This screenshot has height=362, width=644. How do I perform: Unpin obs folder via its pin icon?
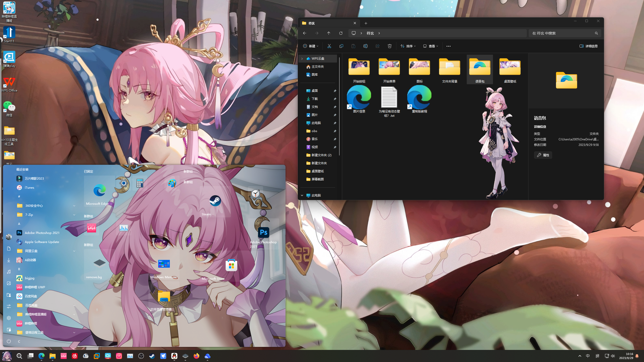click(335, 131)
